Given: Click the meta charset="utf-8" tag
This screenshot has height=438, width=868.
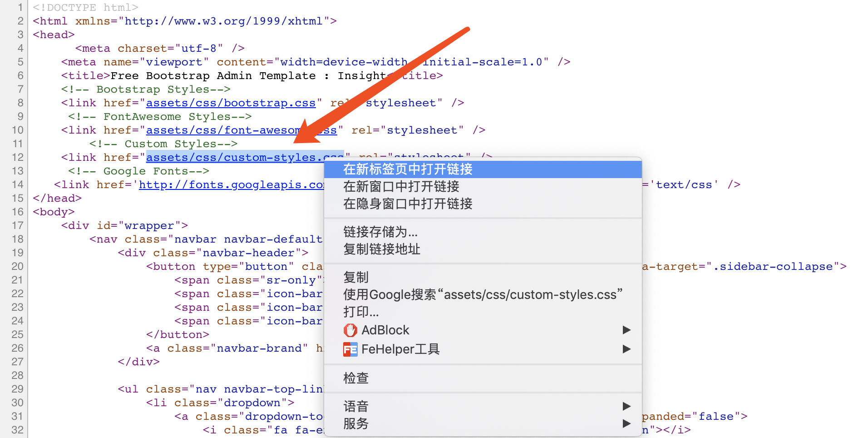Looking at the screenshot, I should (160, 49).
